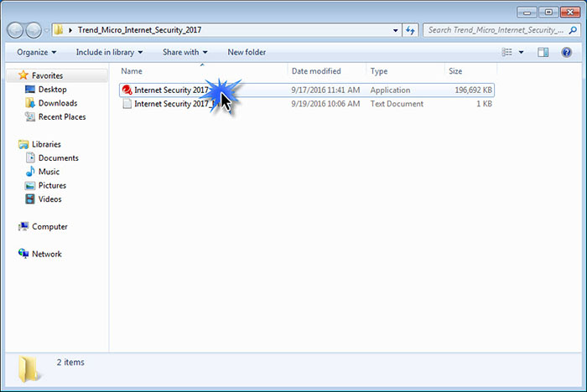The height and width of the screenshot is (392, 587).
Task: Click the Videos film icon
Action: point(30,199)
